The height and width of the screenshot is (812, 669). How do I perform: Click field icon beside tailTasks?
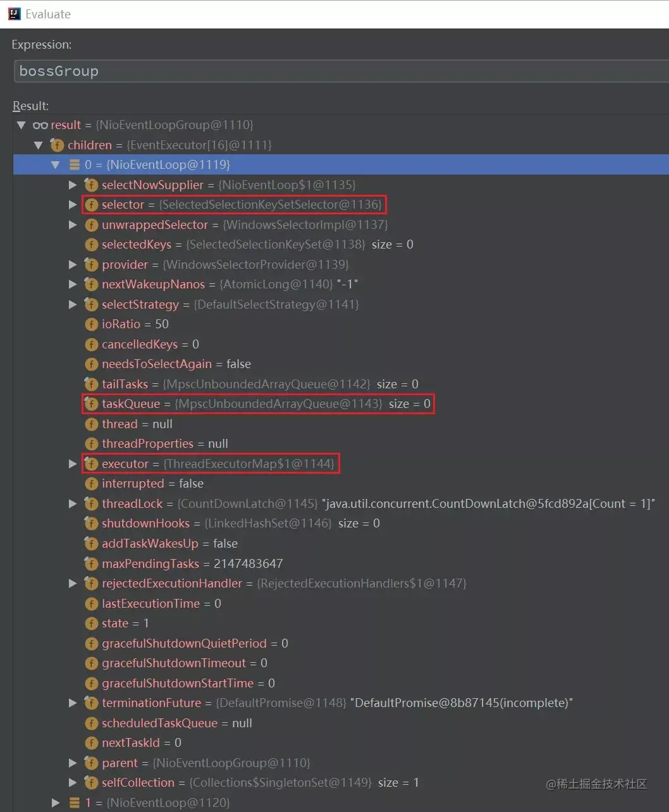[91, 384]
